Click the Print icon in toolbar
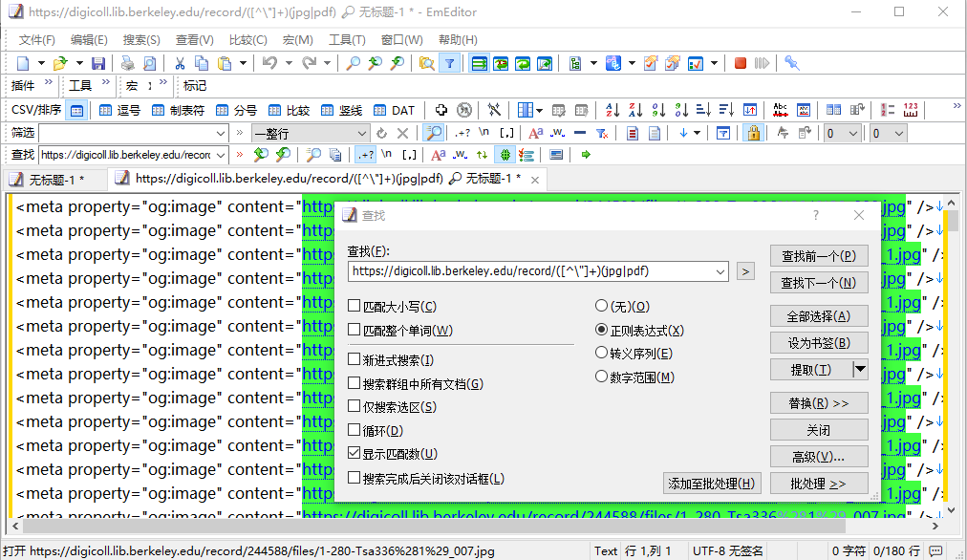 click(127, 63)
